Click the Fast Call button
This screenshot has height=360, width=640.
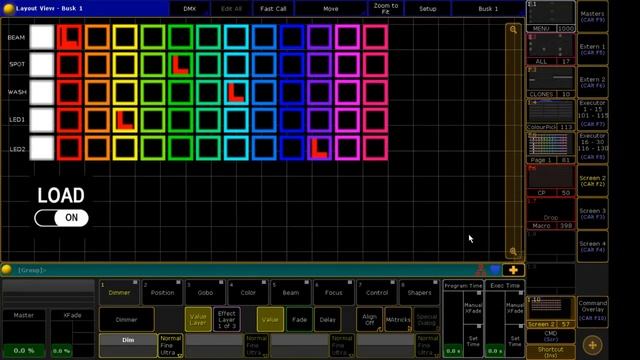273,9
